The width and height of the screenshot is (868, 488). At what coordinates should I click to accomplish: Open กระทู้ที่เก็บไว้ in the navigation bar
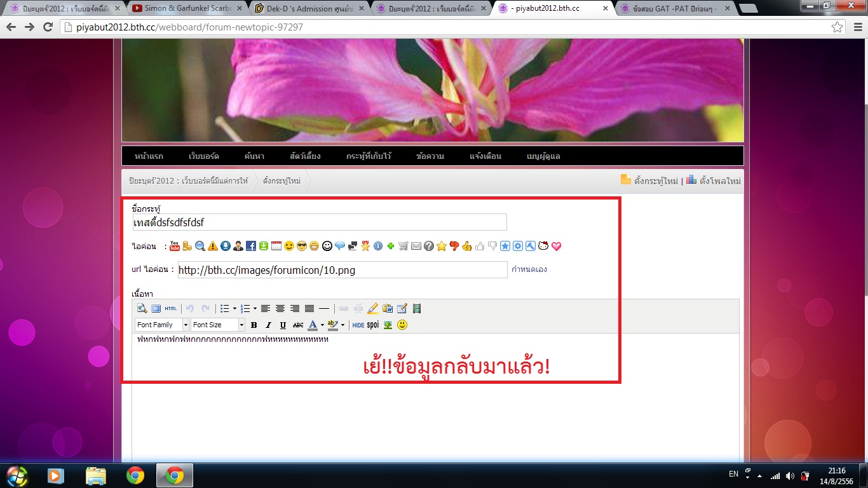point(369,156)
